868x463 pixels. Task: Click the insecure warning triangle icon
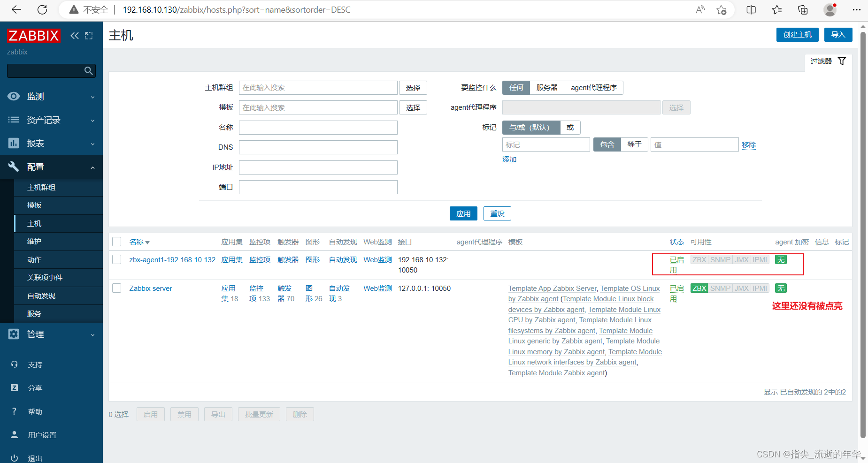74,10
